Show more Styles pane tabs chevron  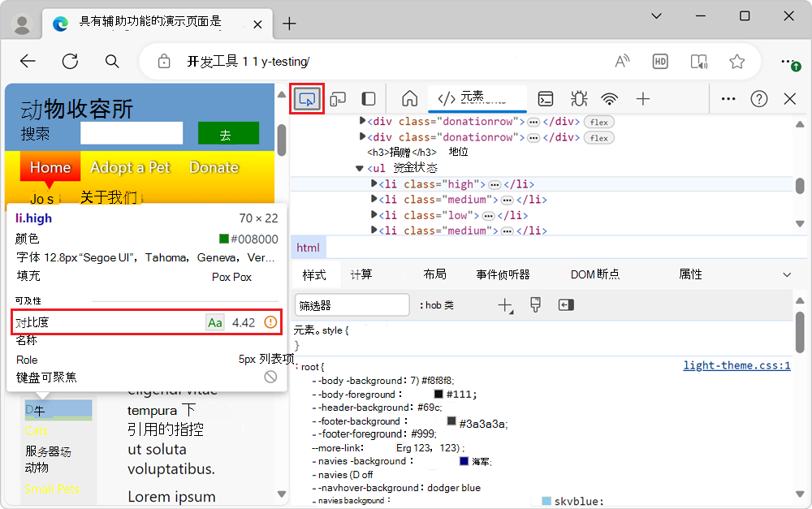pyautogui.click(x=787, y=275)
